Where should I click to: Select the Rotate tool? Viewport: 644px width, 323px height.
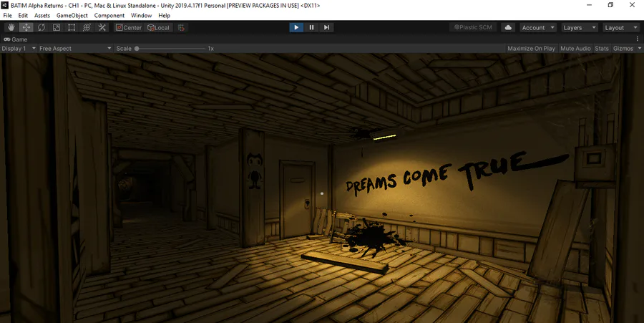click(42, 27)
